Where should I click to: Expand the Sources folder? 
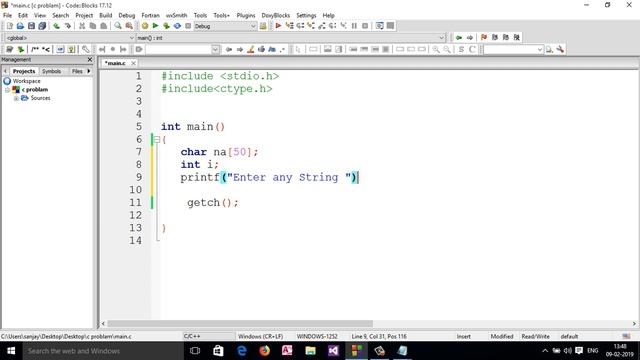16,98
